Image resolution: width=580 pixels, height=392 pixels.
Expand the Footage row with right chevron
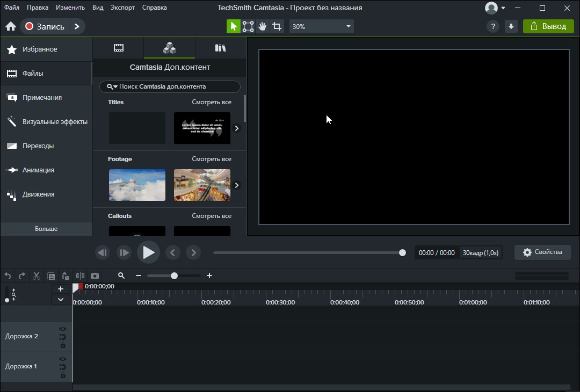click(x=237, y=185)
